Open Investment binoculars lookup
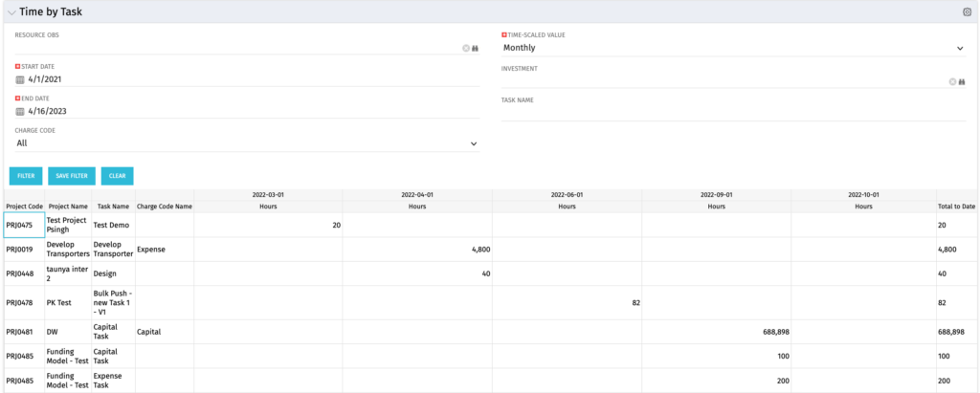This screenshot has height=393, width=980. [962, 81]
